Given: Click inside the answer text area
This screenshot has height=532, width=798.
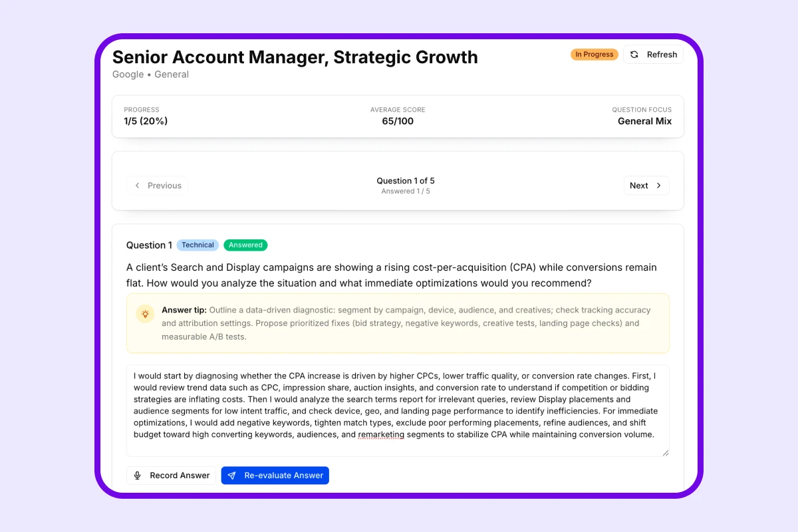Looking at the screenshot, I should (x=398, y=410).
